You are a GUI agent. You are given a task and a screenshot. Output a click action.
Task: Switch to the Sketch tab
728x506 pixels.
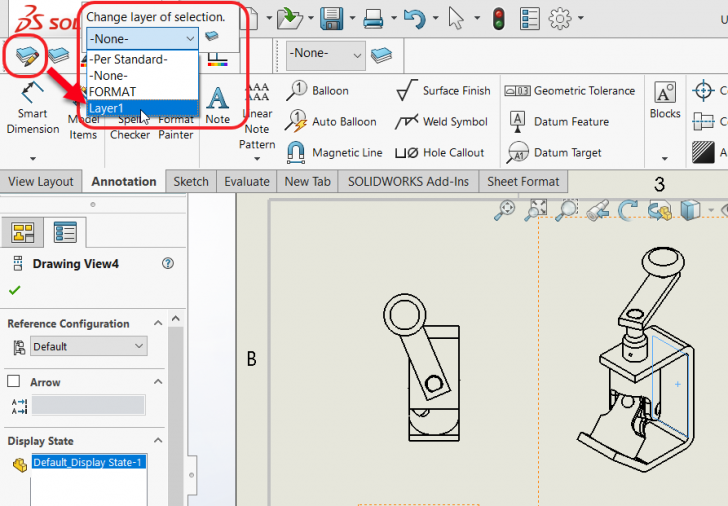coord(191,181)
